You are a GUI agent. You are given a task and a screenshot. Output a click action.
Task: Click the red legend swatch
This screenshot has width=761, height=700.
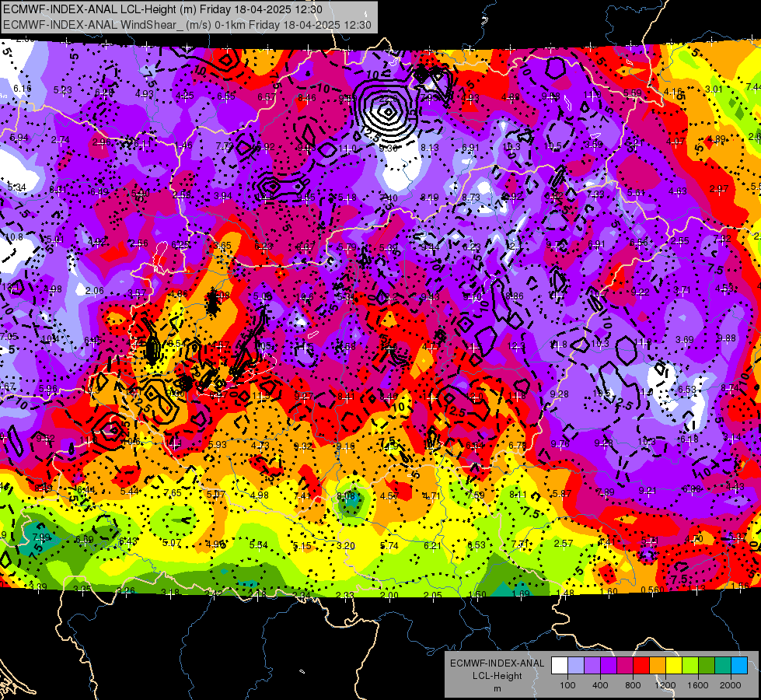coord(641,666)
